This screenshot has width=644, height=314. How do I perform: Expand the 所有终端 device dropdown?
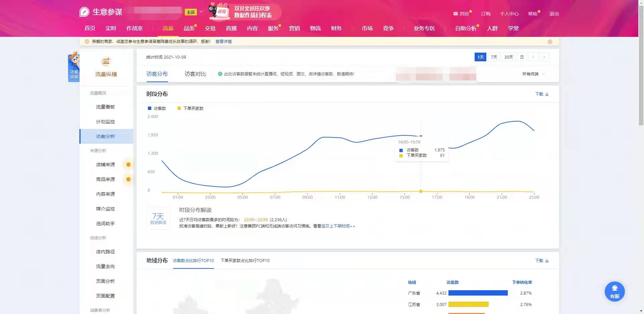click(x=533, y=74)
